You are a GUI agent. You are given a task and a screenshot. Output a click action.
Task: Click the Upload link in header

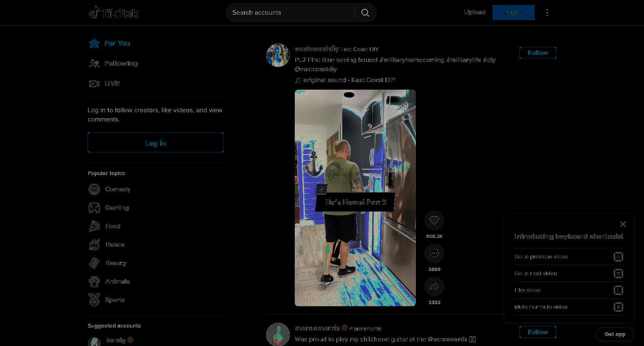pos(475,12)
